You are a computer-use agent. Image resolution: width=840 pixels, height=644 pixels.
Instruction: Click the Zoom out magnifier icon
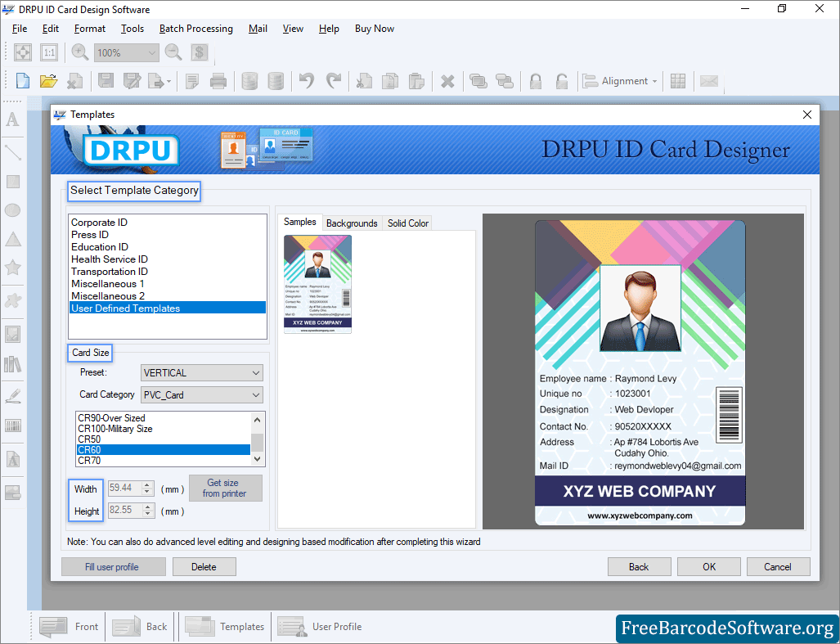coord(173,52)
